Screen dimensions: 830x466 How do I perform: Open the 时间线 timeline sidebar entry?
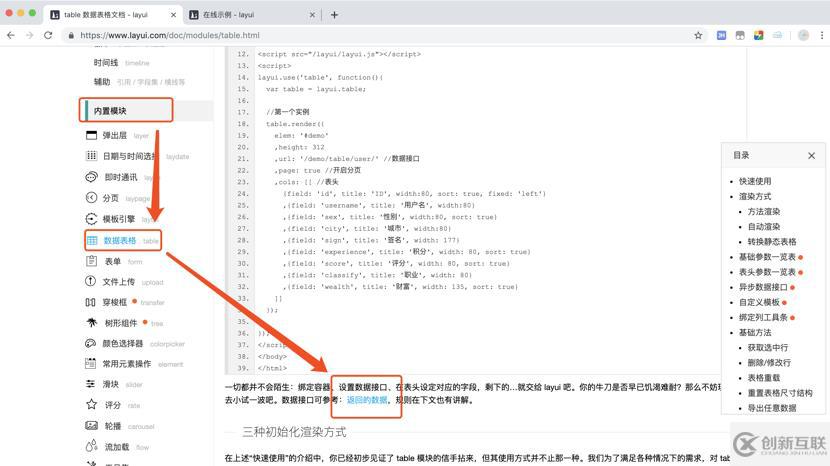tap(122, 62)
